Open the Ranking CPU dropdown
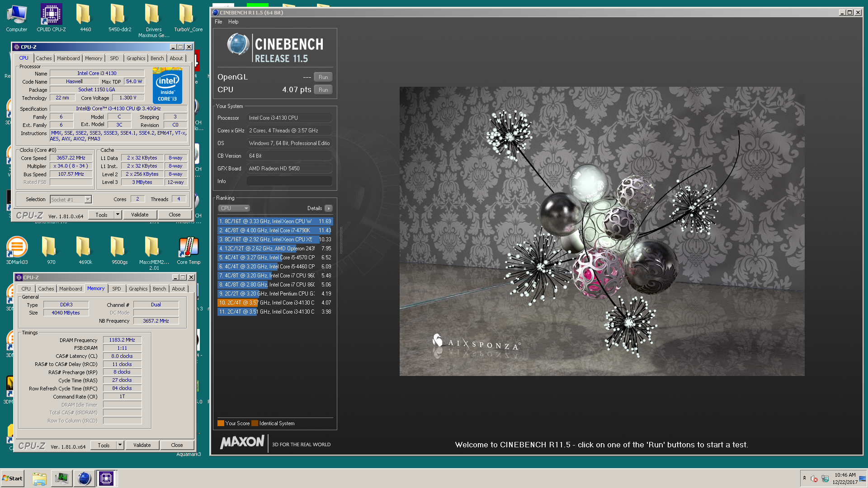The height and width of the screenshot is (488, 868). coord(234,208)
